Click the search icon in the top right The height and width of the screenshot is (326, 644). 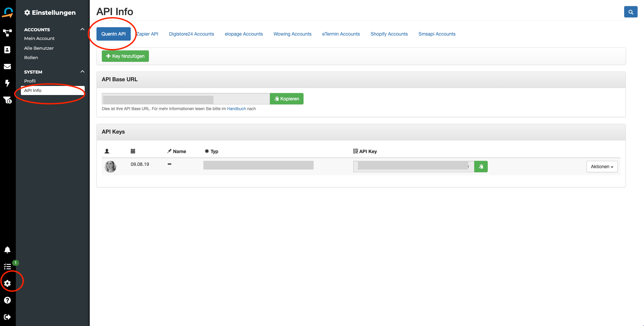pyautogui.click(x=631, y=11)
